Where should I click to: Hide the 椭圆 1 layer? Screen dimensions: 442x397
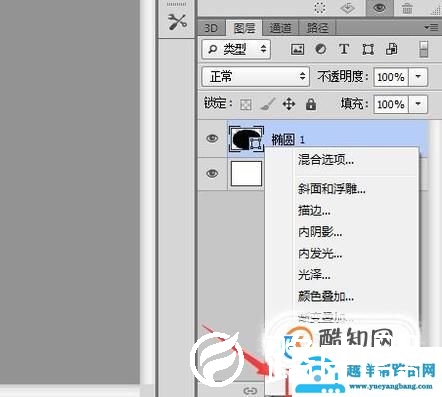pos(212,138)
